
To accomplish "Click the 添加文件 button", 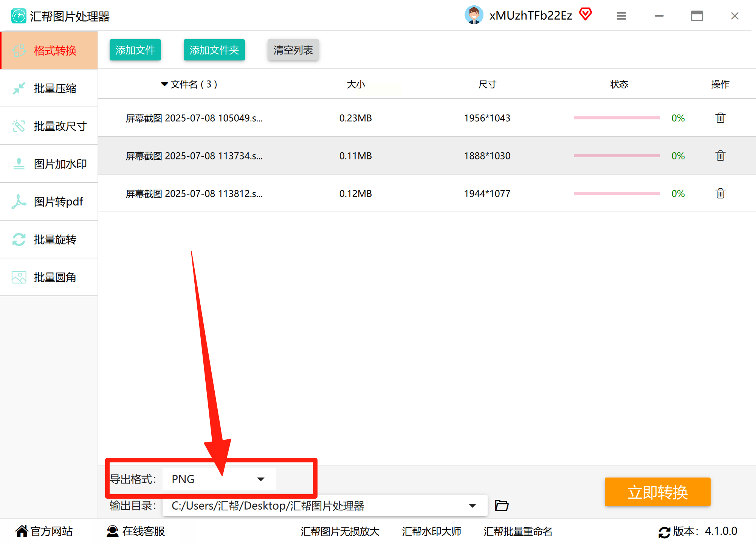I will pyautogui.click(x=135, y=50).
